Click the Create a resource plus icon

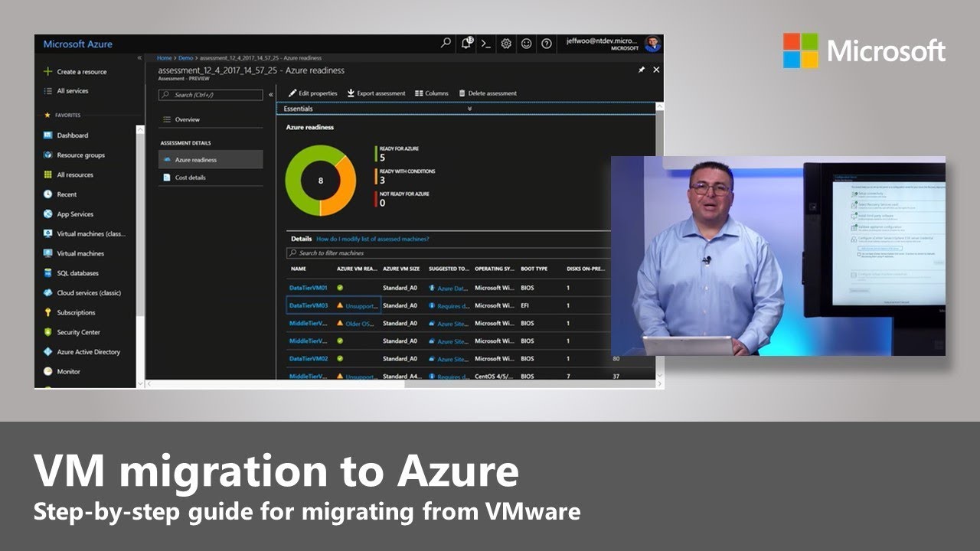pyautogui.click(x=47, y=71)
